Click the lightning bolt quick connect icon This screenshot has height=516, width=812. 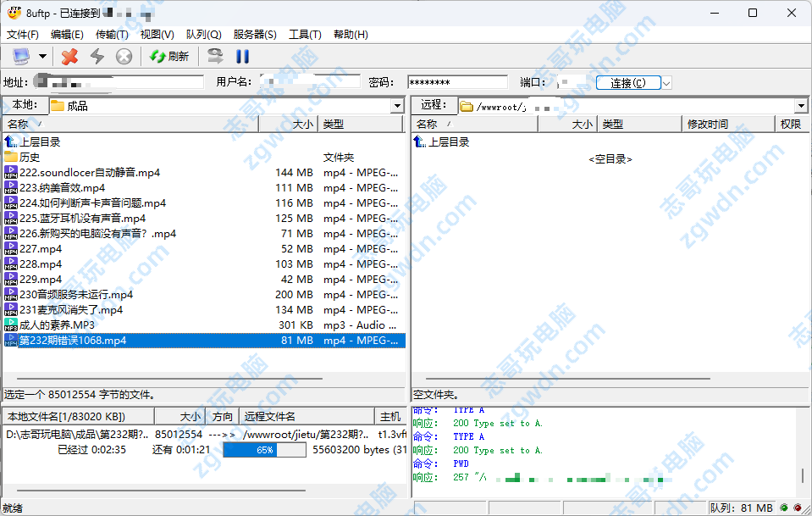tap(97, 56)
